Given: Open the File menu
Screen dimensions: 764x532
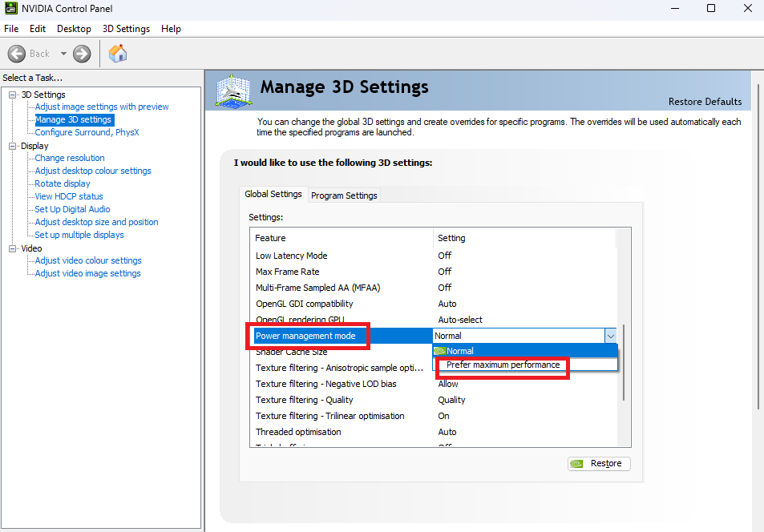Looking at the screenshot, I should pos(11,29).
